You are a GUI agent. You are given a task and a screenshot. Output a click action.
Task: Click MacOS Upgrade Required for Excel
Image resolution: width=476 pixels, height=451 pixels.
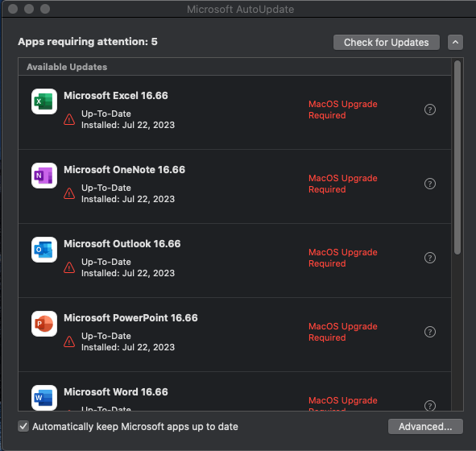pos(343,110)
